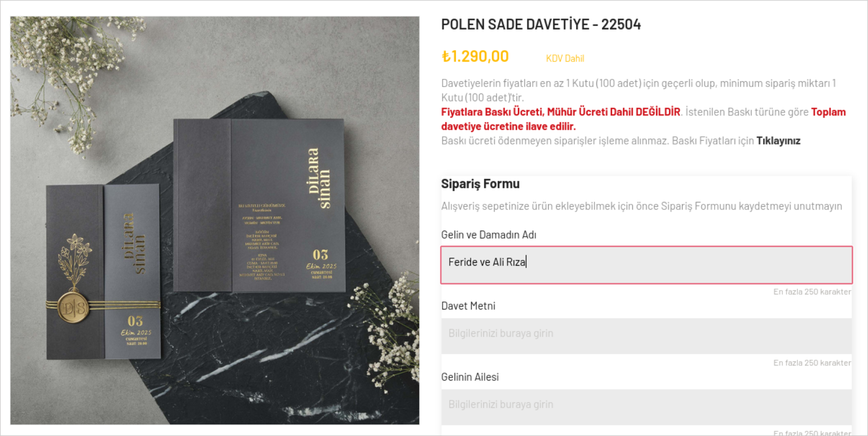Viewport: 868px width, 436px height.
Task: Click the Alışveriş sepetinize form reminder note
Action: coord(642,206)
